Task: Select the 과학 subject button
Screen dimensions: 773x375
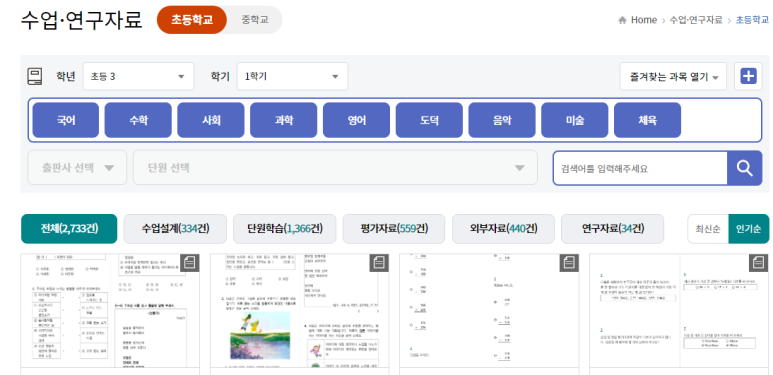Action: pos(283,120)
